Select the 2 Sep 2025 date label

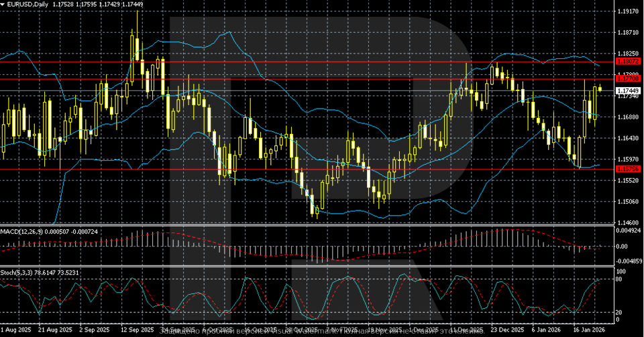[94, 331]
